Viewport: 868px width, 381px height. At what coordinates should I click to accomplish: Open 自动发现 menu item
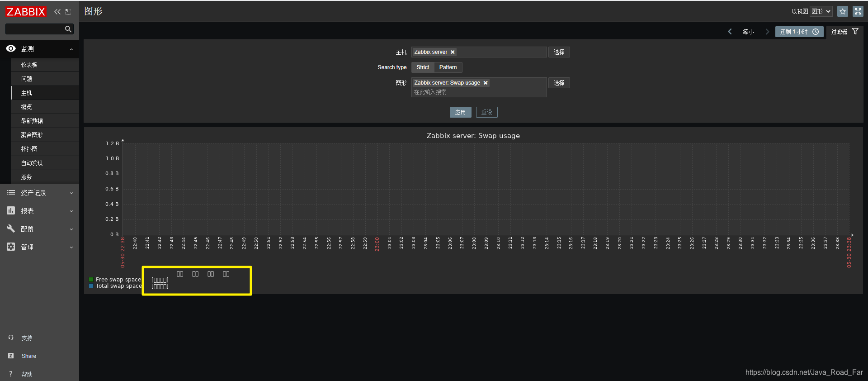tap(45, 163)
